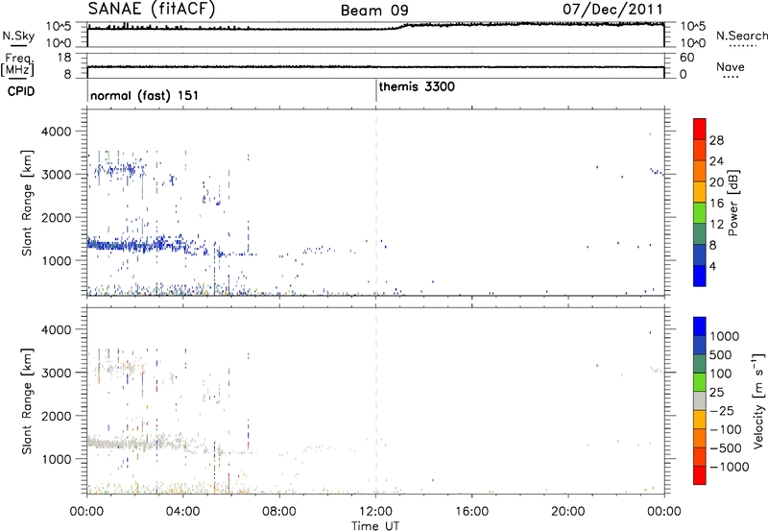Click the SANAE (fitACF) title text
The height and width of the screenshot is (532, 768).
[x=152, y=9]
